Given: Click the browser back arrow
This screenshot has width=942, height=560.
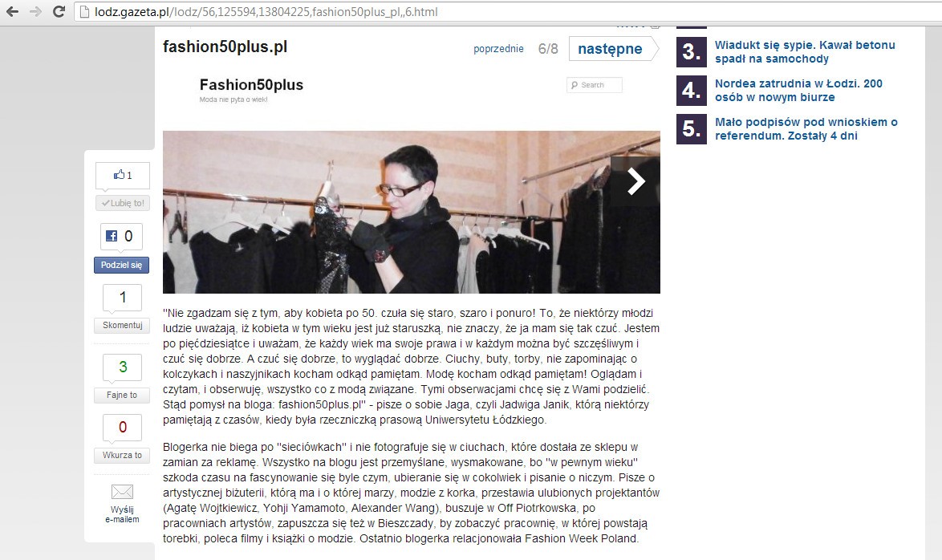Looking at the screenshot, I should pos(12,11).
